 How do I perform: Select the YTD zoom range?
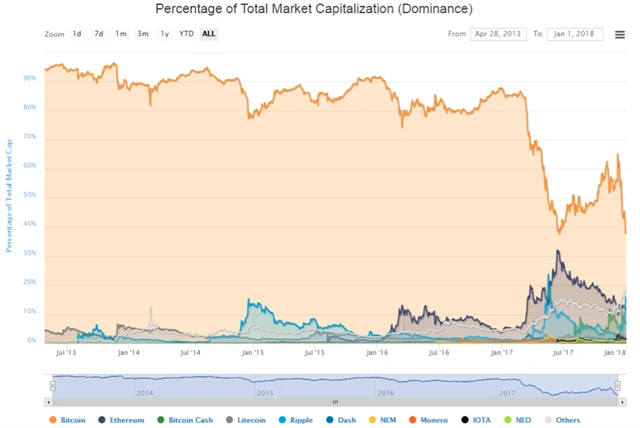click(x=186, y=34)
